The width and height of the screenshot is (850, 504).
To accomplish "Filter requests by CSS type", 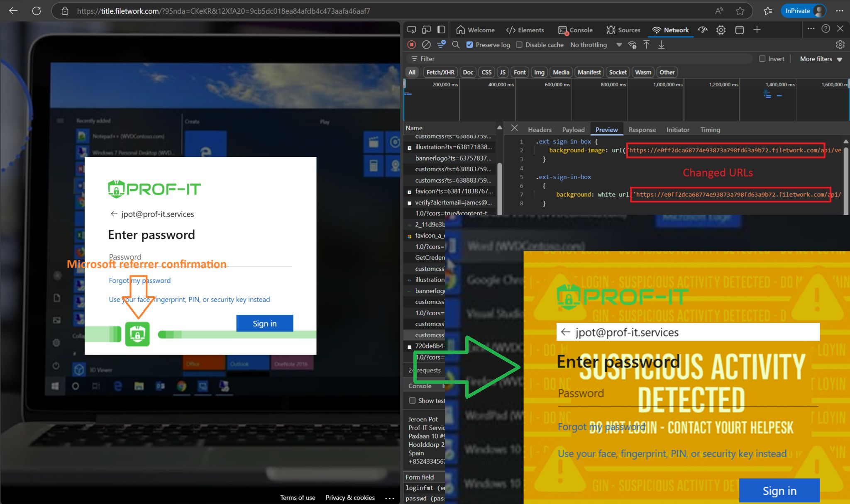I will tap(486, 72).
